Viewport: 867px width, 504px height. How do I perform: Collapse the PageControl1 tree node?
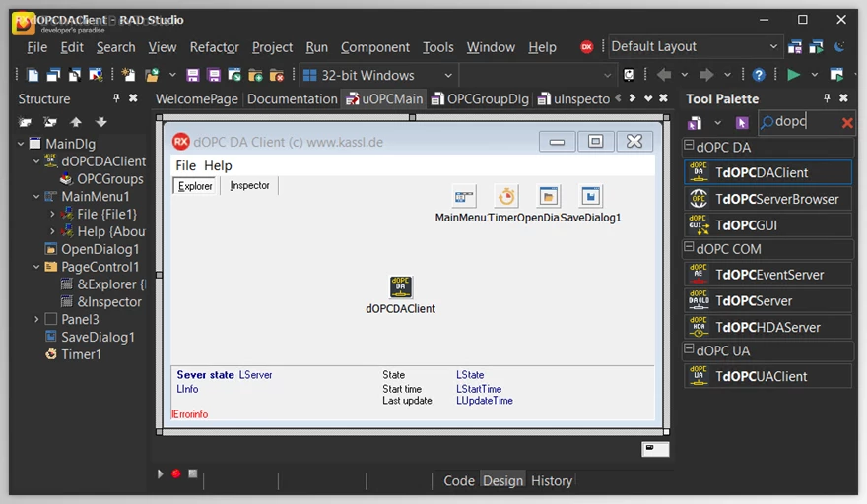coord(36,267)
